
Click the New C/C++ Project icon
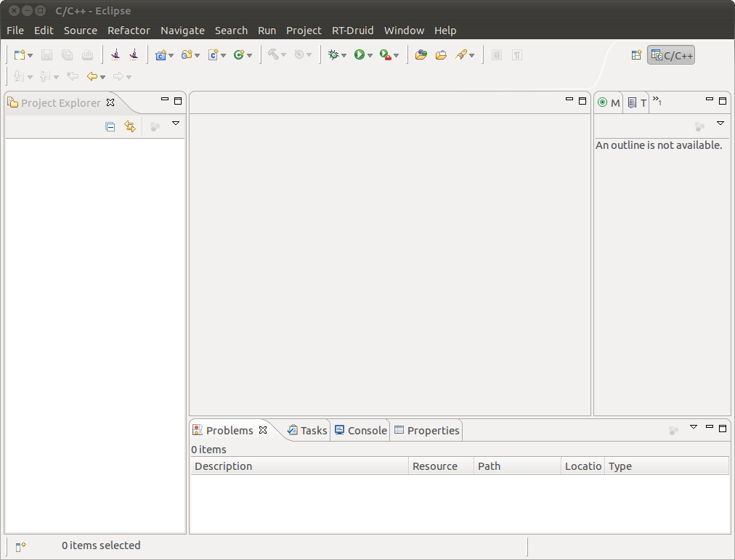161,54
